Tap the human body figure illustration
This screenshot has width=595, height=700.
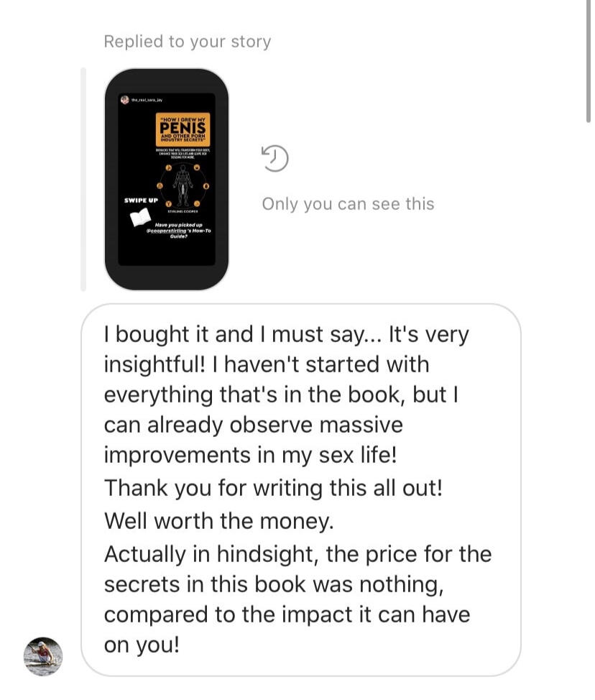(183, 185)
